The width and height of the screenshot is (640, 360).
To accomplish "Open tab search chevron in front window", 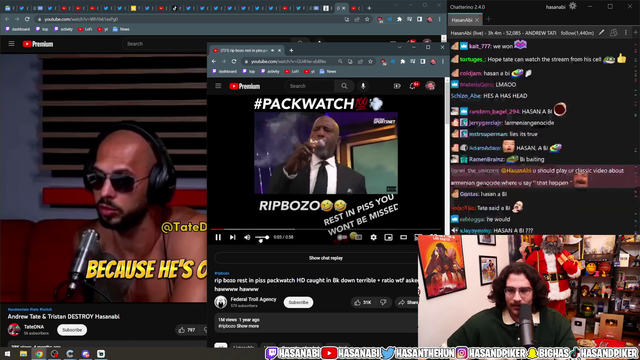I will point(400,47).
